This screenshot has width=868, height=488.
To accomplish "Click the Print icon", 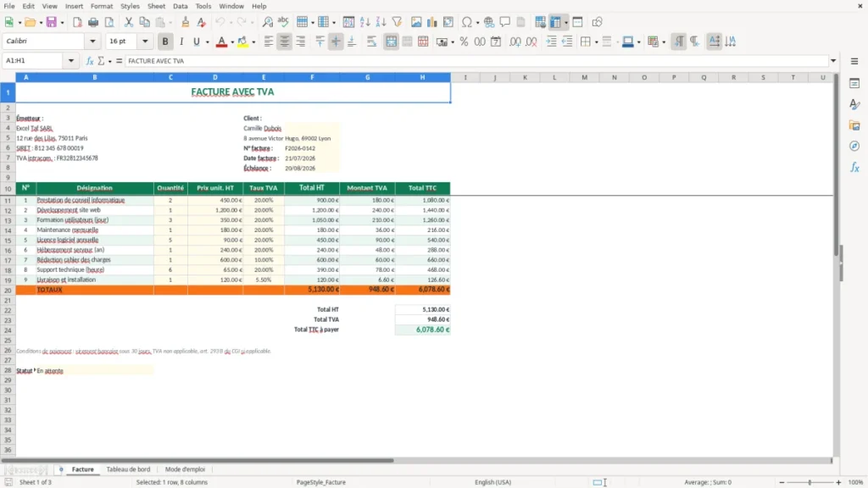I will click(93, 22).
